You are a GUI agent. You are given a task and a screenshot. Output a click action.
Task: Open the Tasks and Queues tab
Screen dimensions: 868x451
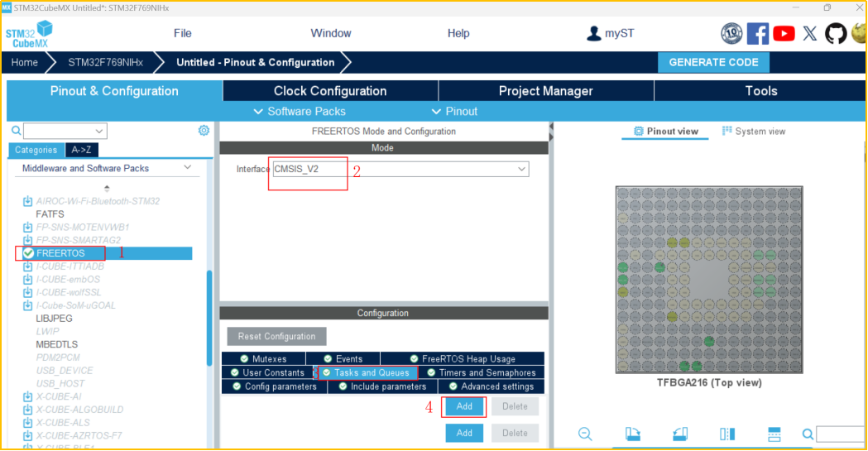pyautogui.click(x=365, y=373)
